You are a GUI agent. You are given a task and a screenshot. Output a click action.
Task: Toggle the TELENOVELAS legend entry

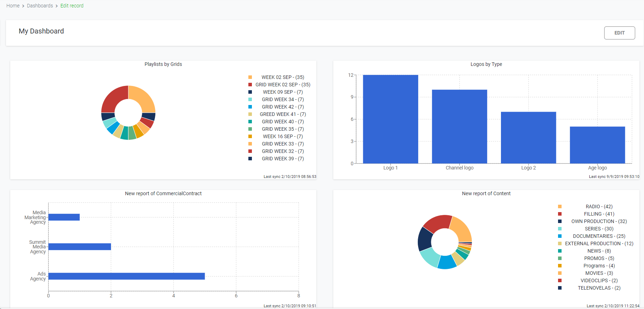point(599,288)
